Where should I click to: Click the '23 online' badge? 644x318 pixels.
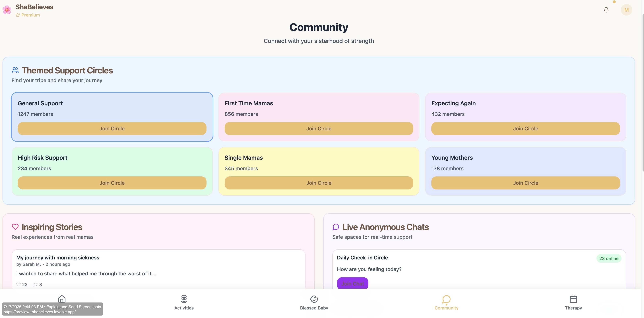tap(609, 259)
